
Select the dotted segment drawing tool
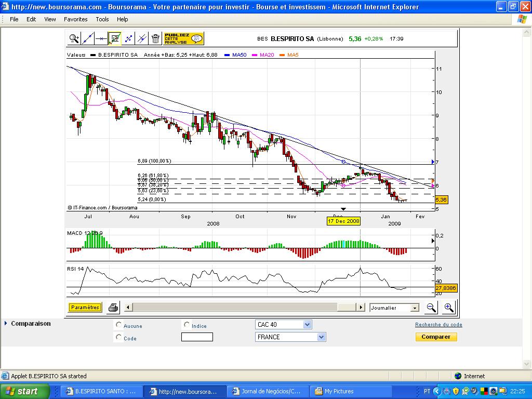(x=128, y=38)
